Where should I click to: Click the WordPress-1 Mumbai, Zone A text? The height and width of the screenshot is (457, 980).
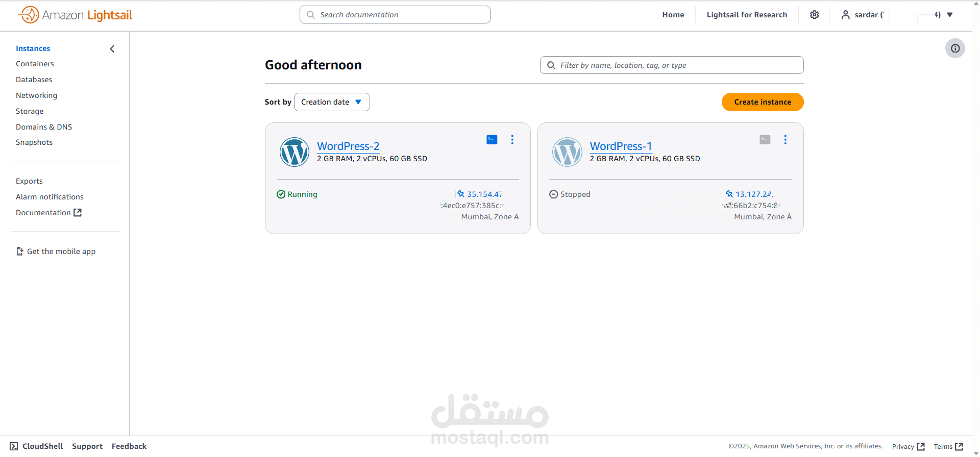coord(763,217)
